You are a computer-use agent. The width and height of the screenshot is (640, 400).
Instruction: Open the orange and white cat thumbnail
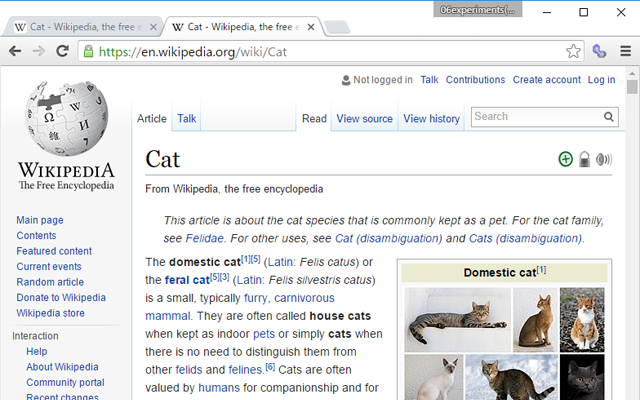coord(582,320)
